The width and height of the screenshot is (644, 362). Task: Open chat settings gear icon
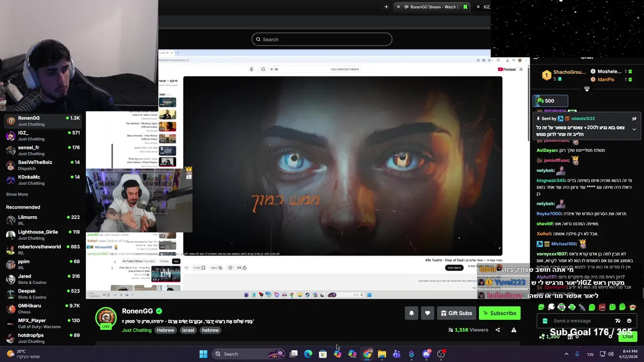pos(610,336)
